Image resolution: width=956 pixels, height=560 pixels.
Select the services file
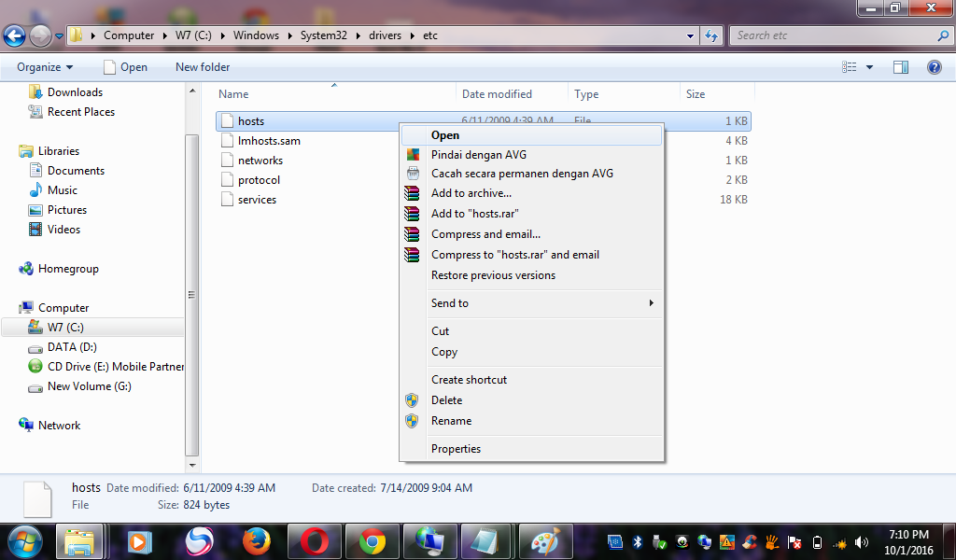(257, 199)
